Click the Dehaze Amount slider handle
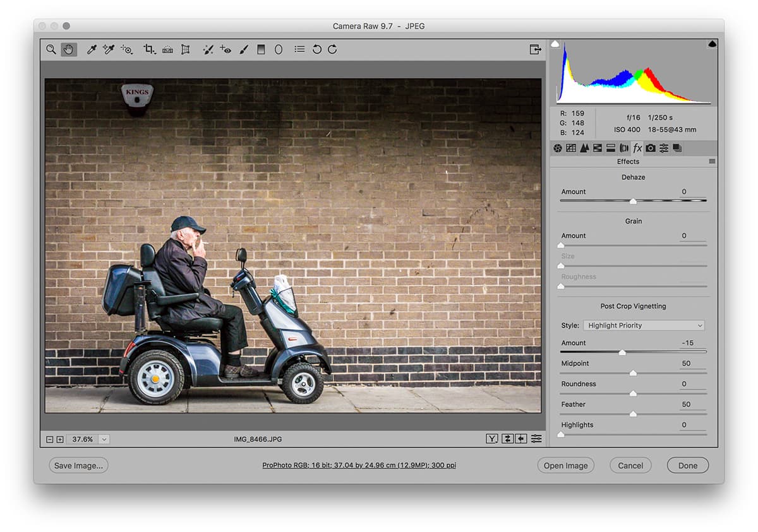Viewport: 758px width, 532px height. [x=633, y=201]
